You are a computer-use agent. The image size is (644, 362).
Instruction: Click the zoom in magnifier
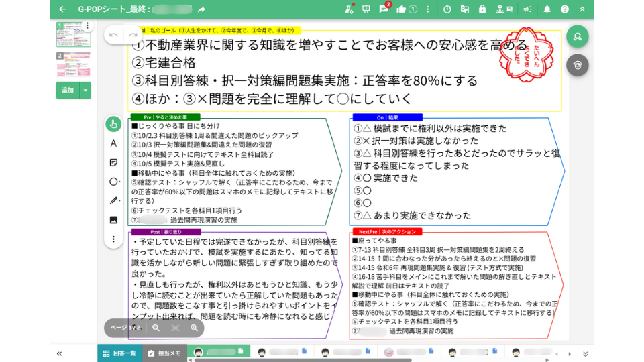[194, 328]
